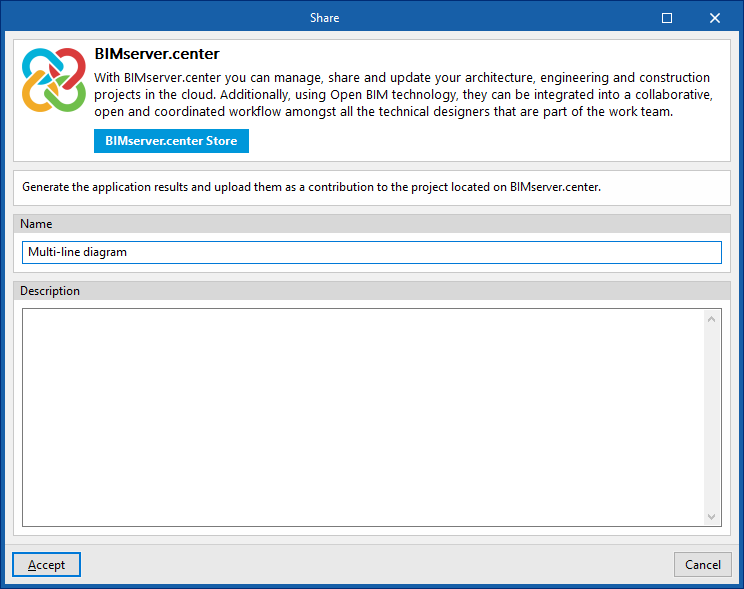
Task: Click the Name section label
Action: [36, 224]
